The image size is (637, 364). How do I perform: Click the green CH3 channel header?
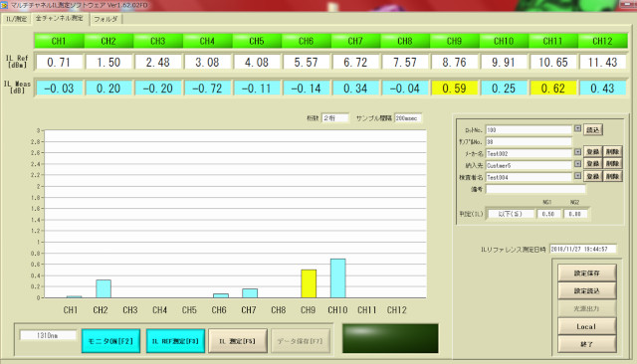click(158, 41)
